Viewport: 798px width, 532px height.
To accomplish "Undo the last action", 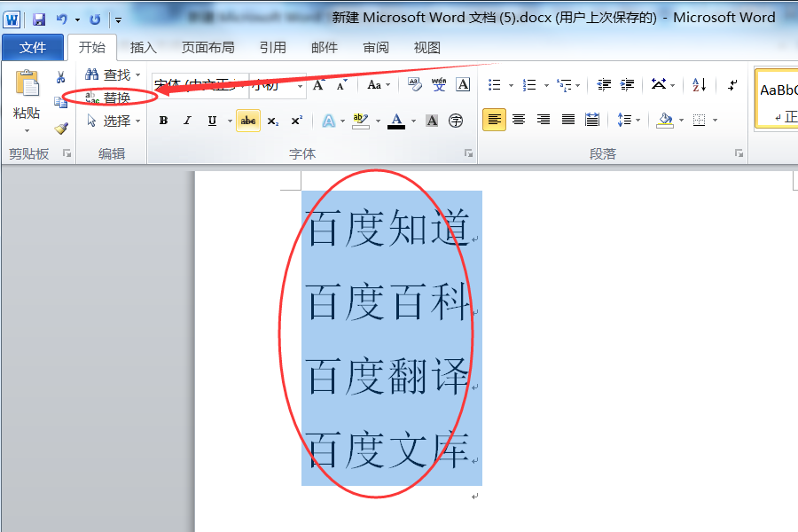I will pos(62,20).
